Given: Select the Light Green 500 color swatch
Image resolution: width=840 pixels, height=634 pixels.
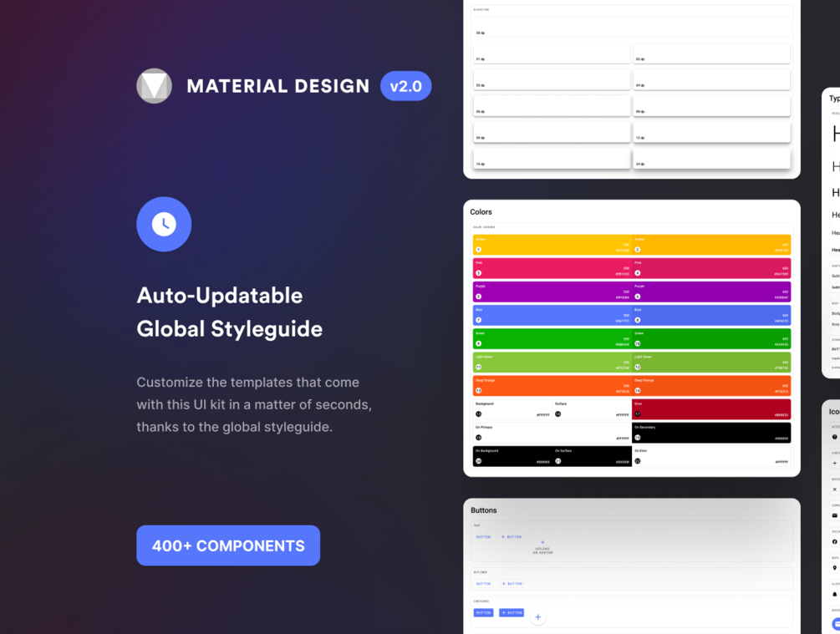Looking at the screenshot, I should [552, 363].
